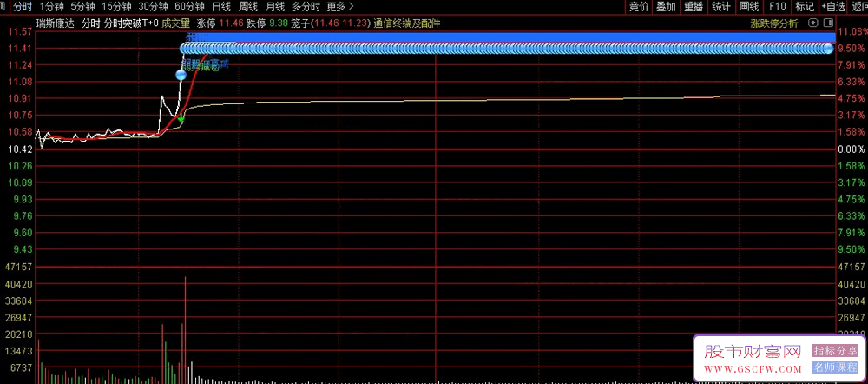Image resolution: width=868 pixels, height=384 pixels.
Task: Click the 40420 left volume axis label
Action: pyautogui.click(x=19, y=284)
